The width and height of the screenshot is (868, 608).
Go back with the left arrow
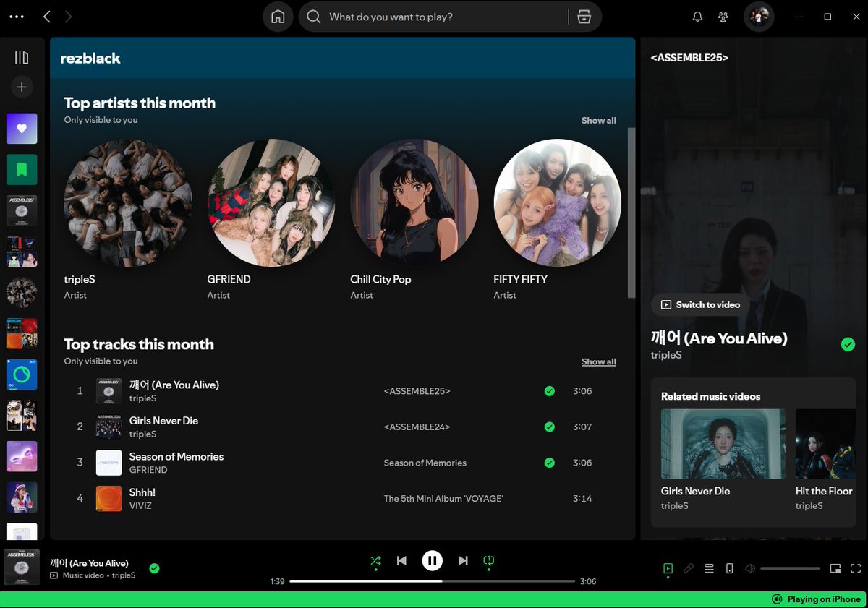point(47,17)
